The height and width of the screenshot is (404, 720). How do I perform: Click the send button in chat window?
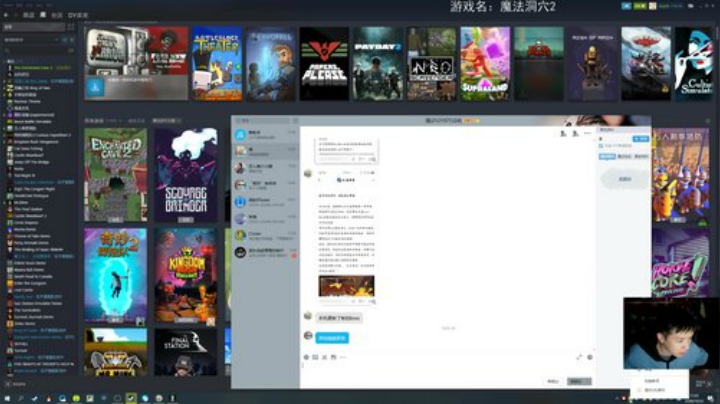[579, 382]
